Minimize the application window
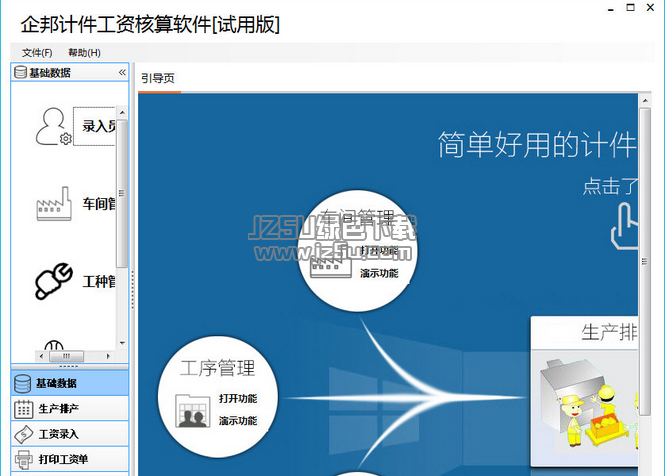 tap(611, 8)
